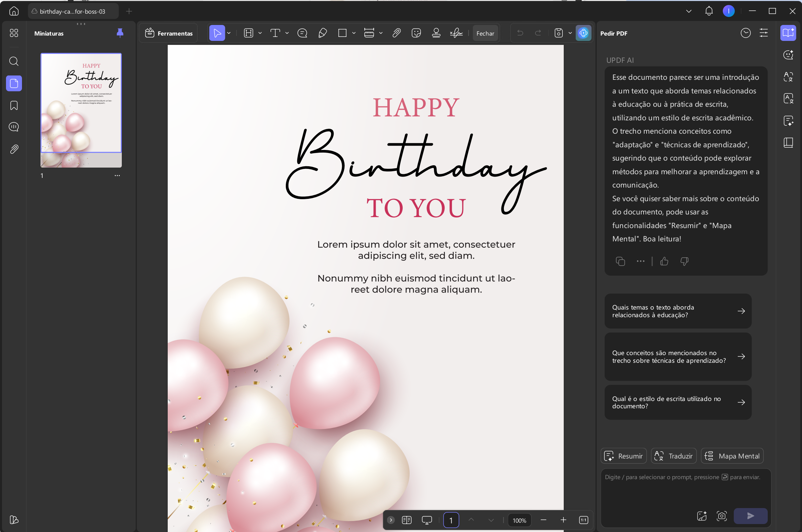This screenshot has width=802, height=532.
Task: Select the sticker tool icon
Action: pos(416,33)
